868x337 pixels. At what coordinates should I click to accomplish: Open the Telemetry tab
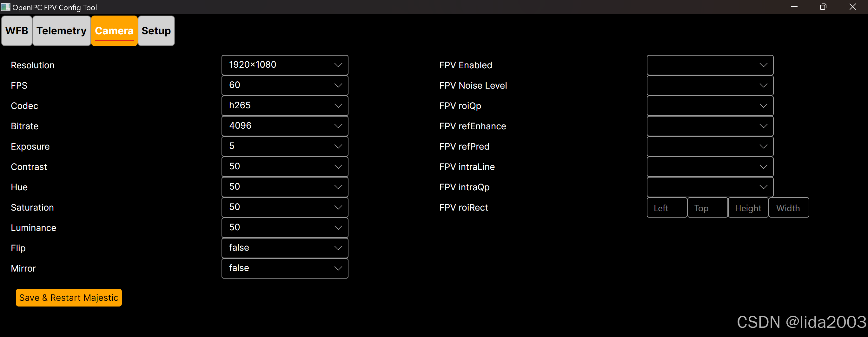point(61,31)
